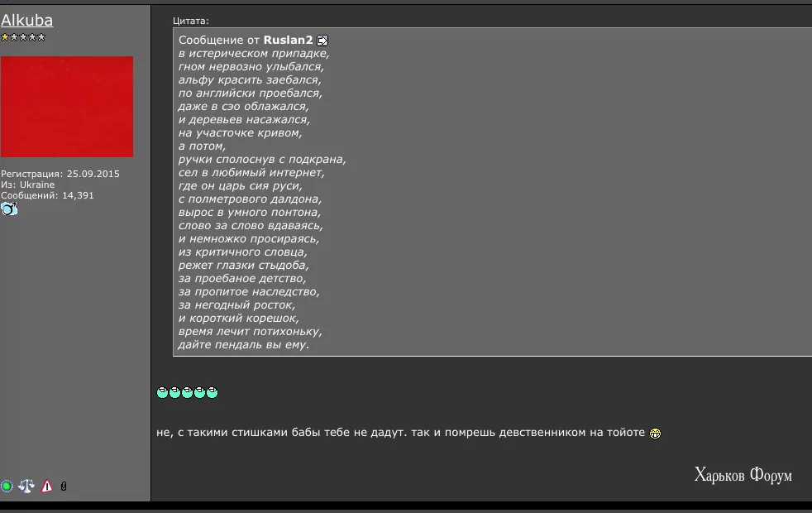812x513 pixels.
Task: Click the quote line 'сел в любимый интернет,'
Action: 251,173
